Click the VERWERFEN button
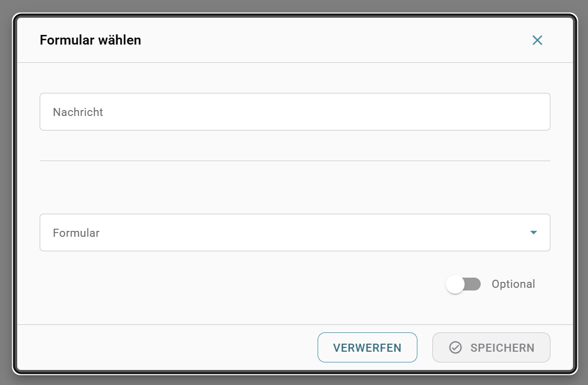 tap(367, 347)
